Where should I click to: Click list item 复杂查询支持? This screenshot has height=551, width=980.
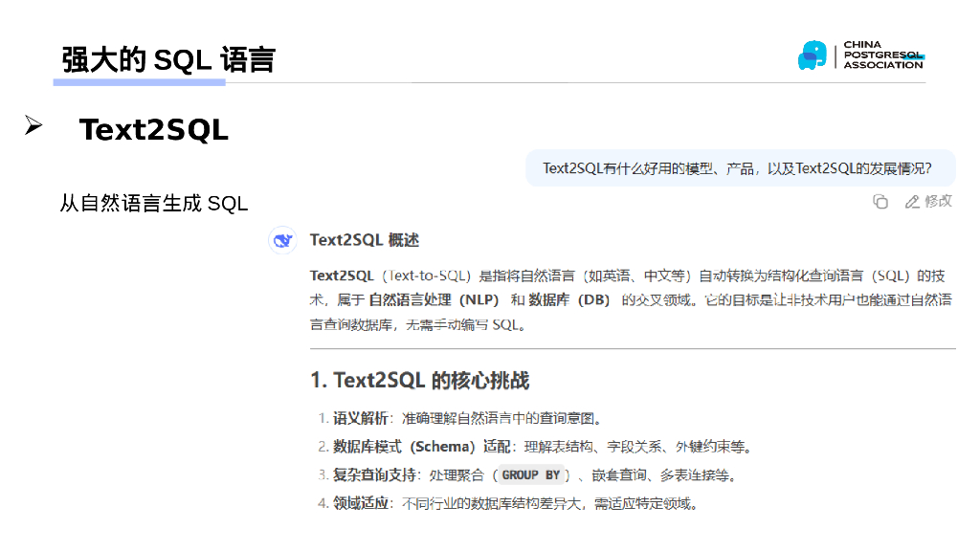tap(374, 474)
